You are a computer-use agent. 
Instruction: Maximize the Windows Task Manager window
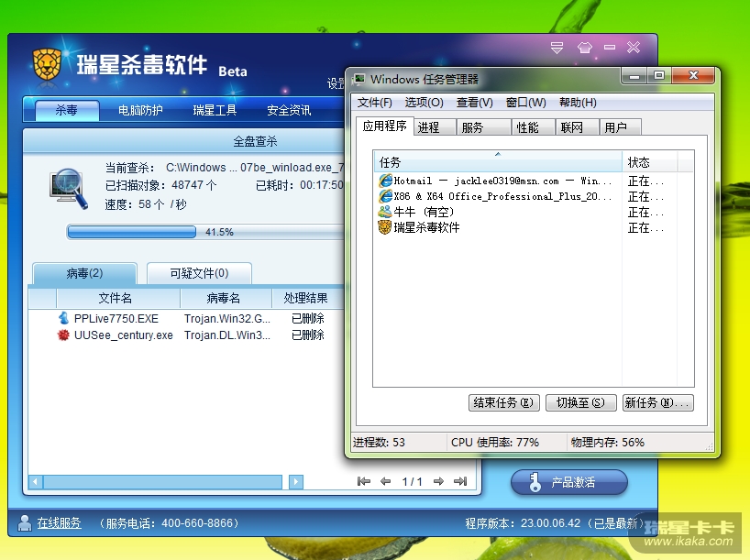659,76
